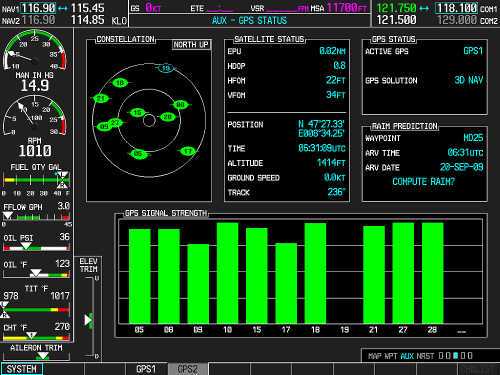Click the oil PSI pointer triangle
500x375 pixels.
[x=26, y=246]
